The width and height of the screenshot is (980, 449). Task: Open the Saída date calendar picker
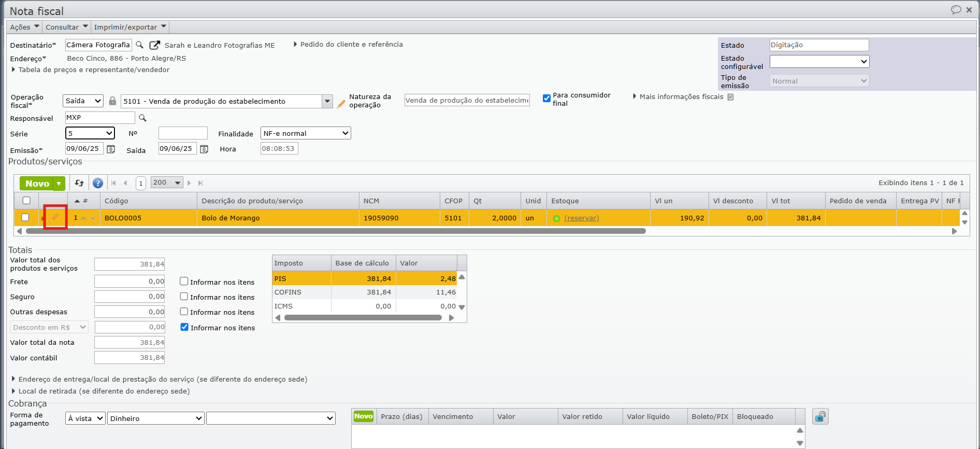click(204, 149)
